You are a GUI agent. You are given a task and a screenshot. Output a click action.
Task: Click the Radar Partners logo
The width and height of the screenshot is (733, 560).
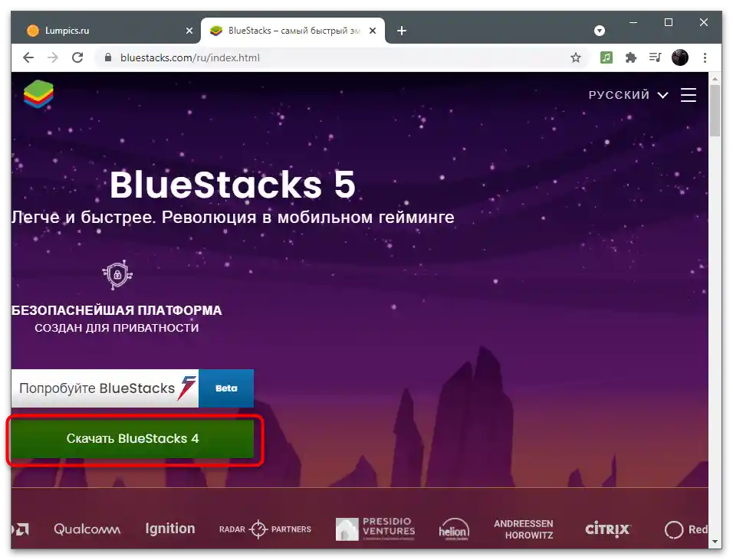click(265, 529)
